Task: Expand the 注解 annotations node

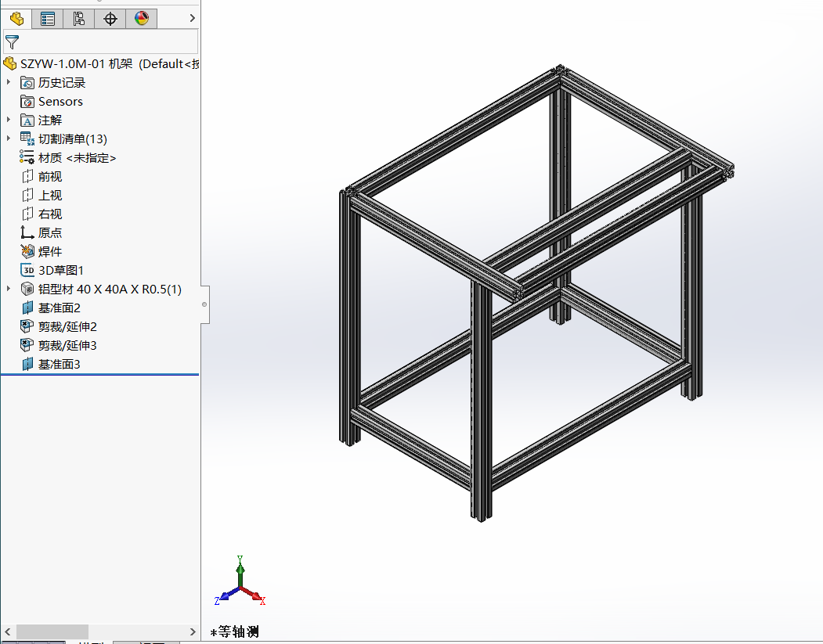Action: tap(9, 120)
